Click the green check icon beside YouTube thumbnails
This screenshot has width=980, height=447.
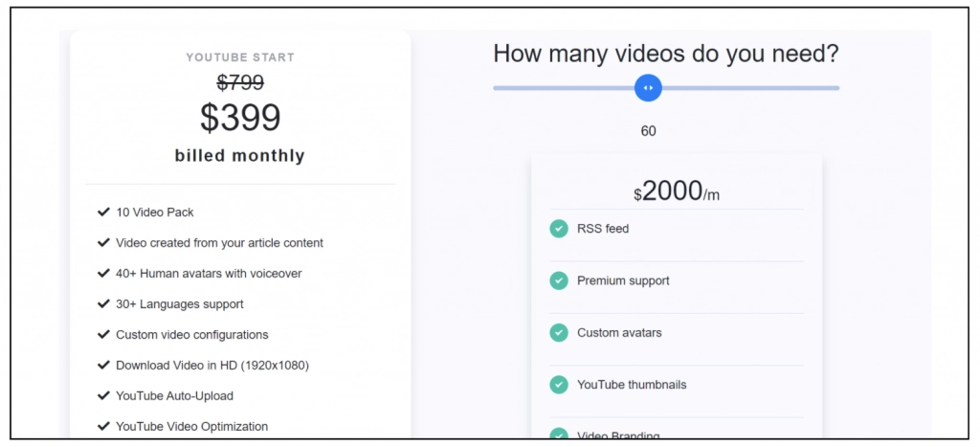point(559,385)
